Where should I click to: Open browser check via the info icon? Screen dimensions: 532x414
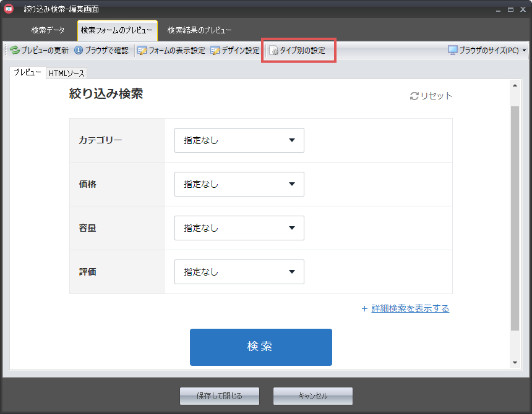pos(79,51)
